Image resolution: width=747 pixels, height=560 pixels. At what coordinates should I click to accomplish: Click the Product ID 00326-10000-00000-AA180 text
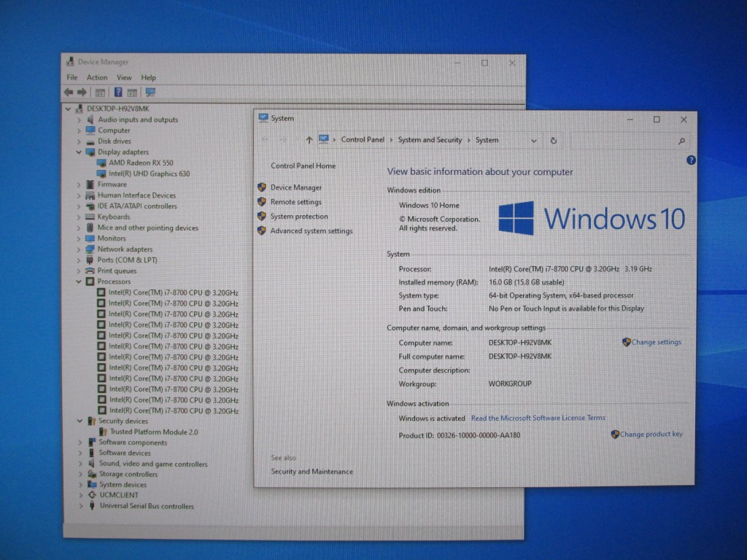(x=460, y=435)
